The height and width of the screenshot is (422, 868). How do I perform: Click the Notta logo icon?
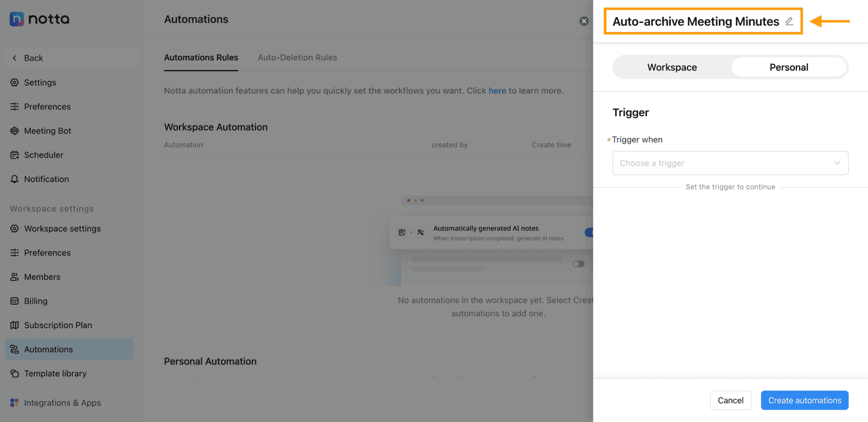tap(17, 19)
